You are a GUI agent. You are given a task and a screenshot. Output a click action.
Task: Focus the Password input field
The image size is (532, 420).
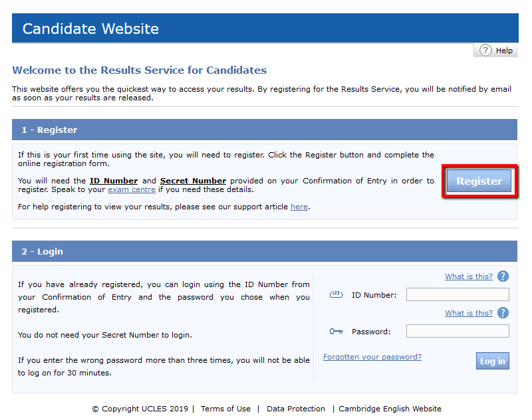click(x=458, y=331)
